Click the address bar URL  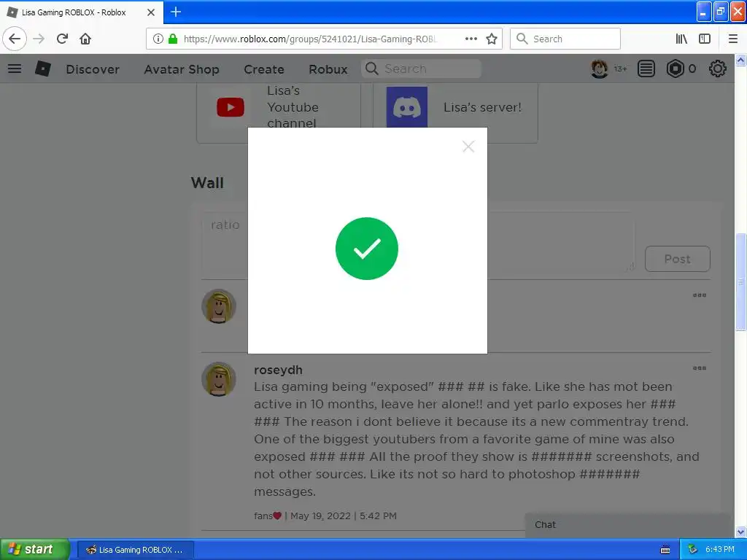pos(310,39)
